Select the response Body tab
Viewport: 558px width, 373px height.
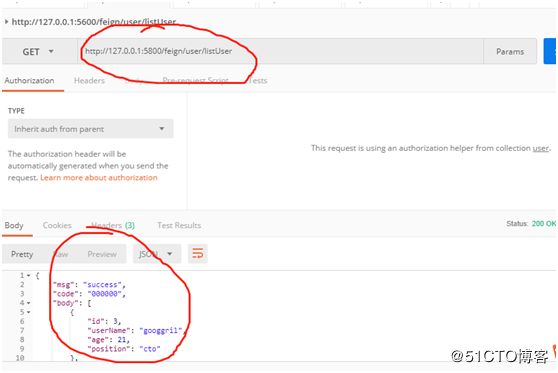(x=14, y=225)
